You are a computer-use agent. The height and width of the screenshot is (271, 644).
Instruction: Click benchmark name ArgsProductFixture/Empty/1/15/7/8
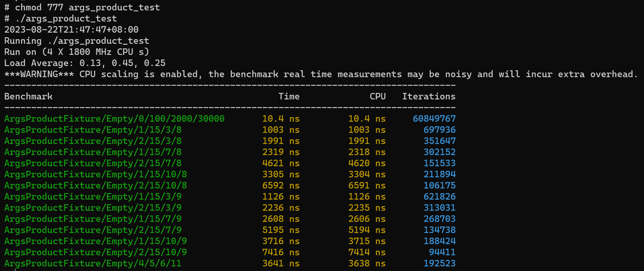[x=93, y=152]
